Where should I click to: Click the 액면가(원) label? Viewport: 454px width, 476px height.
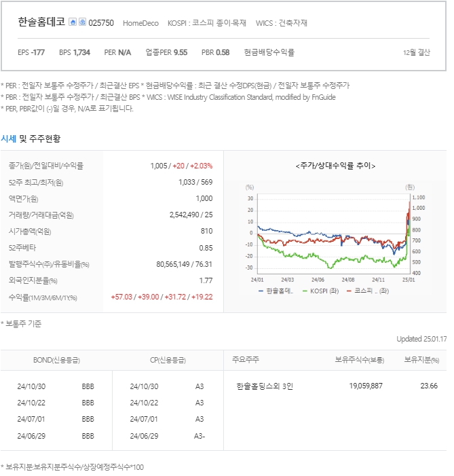[23, 199]
